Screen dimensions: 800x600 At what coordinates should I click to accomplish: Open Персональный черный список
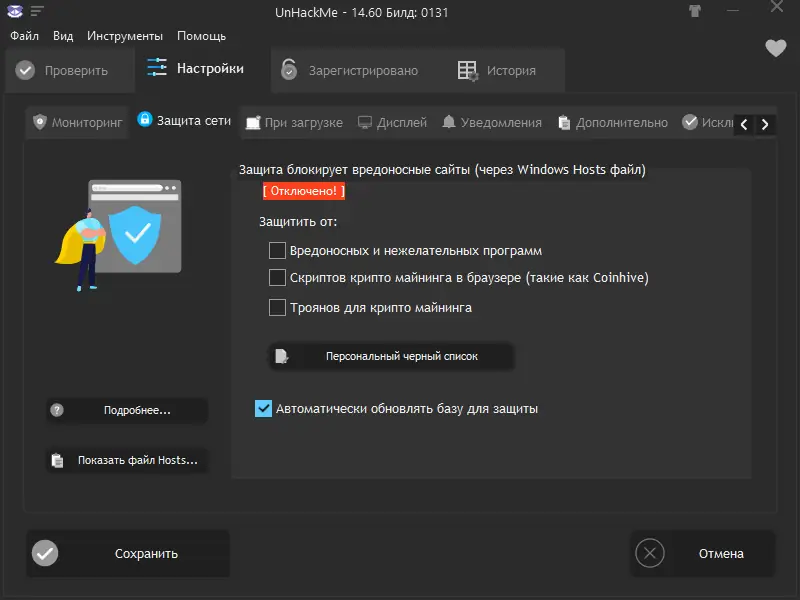(x=391, y=356)
